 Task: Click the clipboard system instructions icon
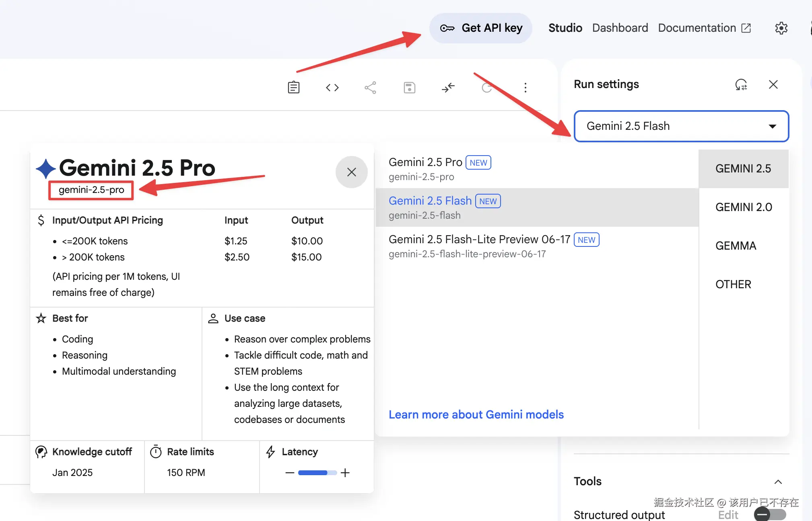pos(294,87)
